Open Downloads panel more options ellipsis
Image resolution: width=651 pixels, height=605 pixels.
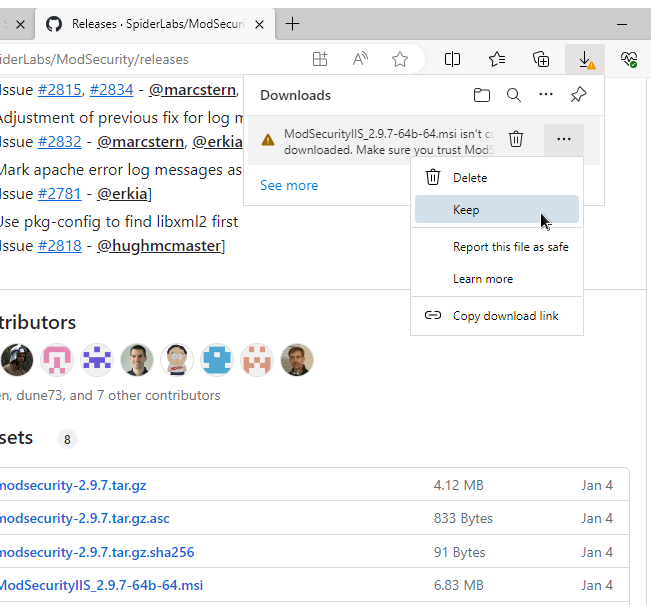click(546, 95)
